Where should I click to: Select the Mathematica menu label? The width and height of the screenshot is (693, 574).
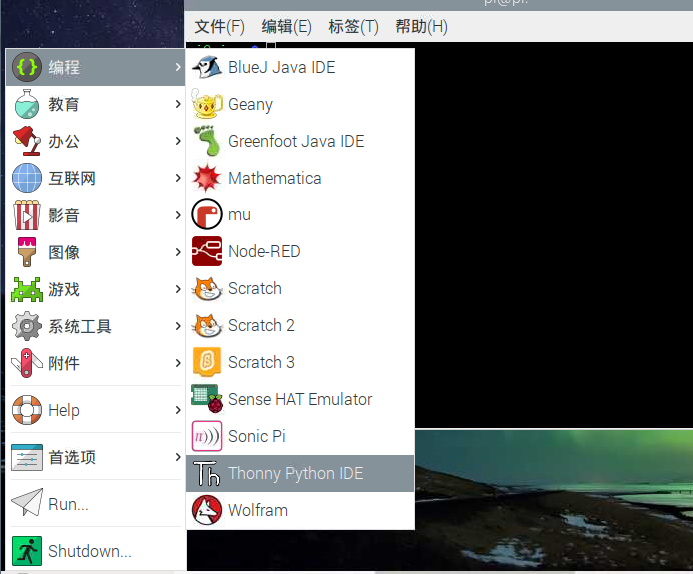(x=274, y=179)
